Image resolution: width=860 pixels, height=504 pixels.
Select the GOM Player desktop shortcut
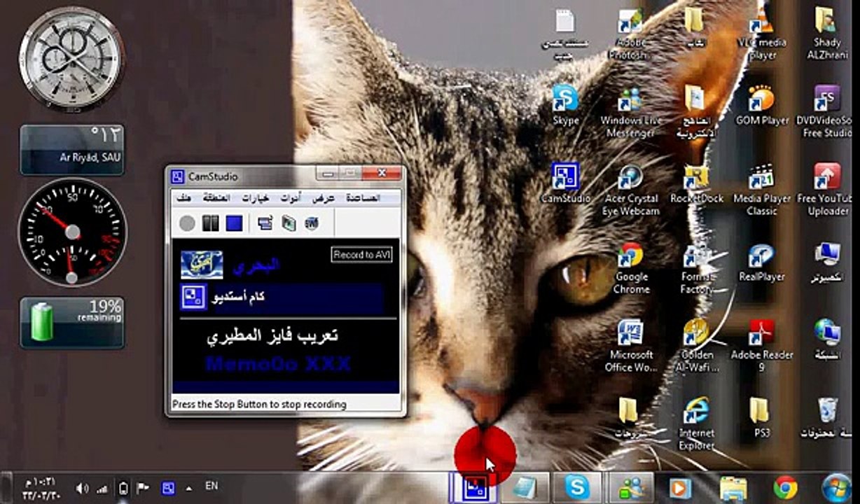tap(762, 105)
